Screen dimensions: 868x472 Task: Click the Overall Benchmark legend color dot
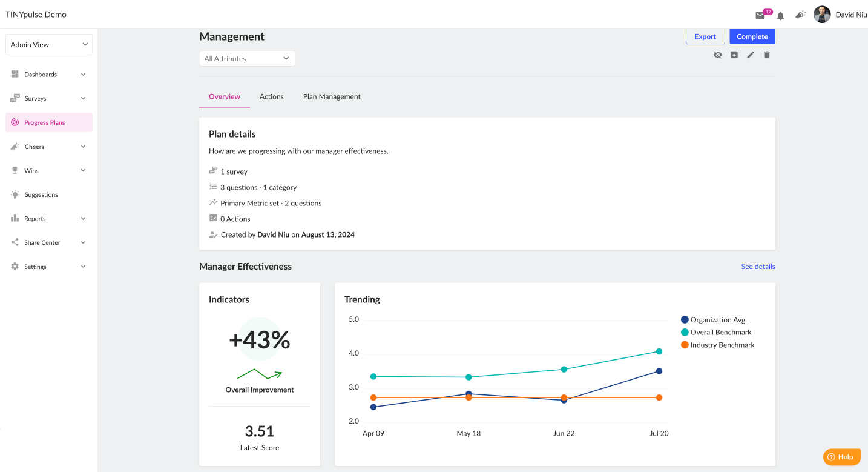coord(685,332)
